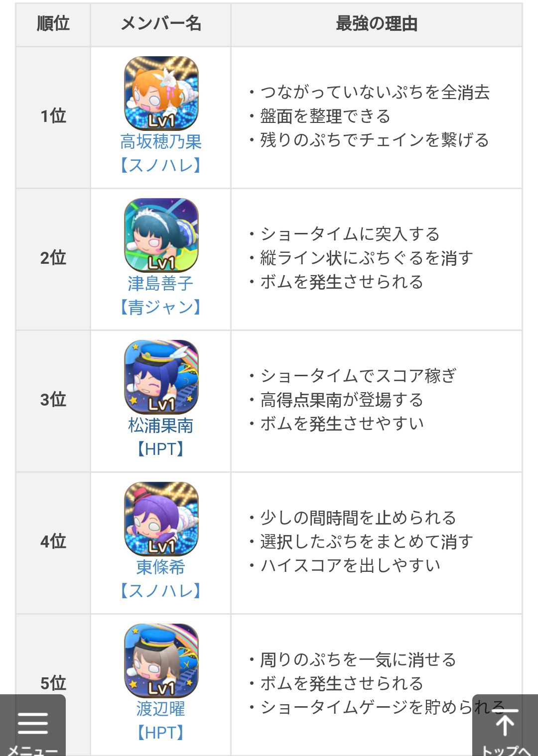Click 【スノハレ】 link under 東條希

(x=161, y=591)
